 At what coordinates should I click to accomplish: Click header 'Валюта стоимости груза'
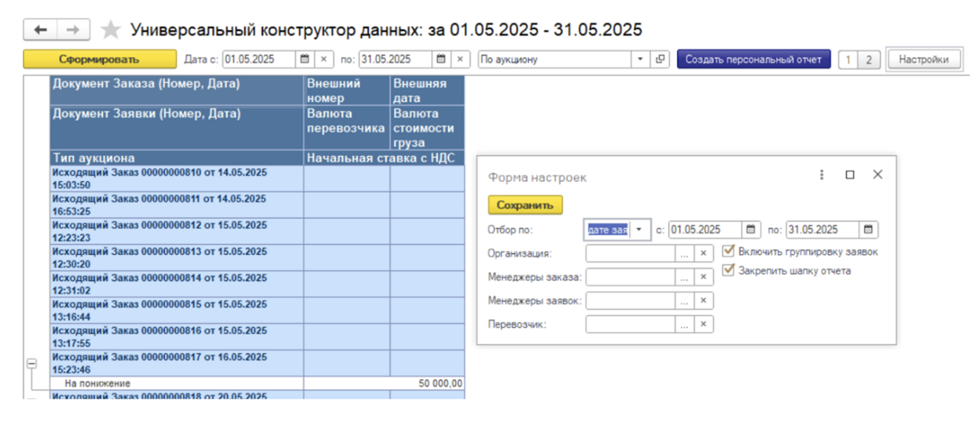coord(428,128)
